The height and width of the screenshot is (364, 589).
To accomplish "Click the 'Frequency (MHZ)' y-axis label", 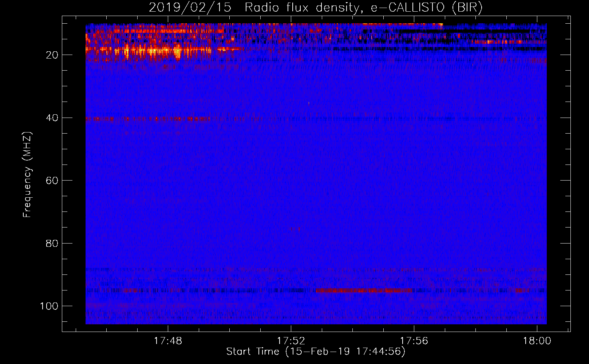I will coord(27,175).
